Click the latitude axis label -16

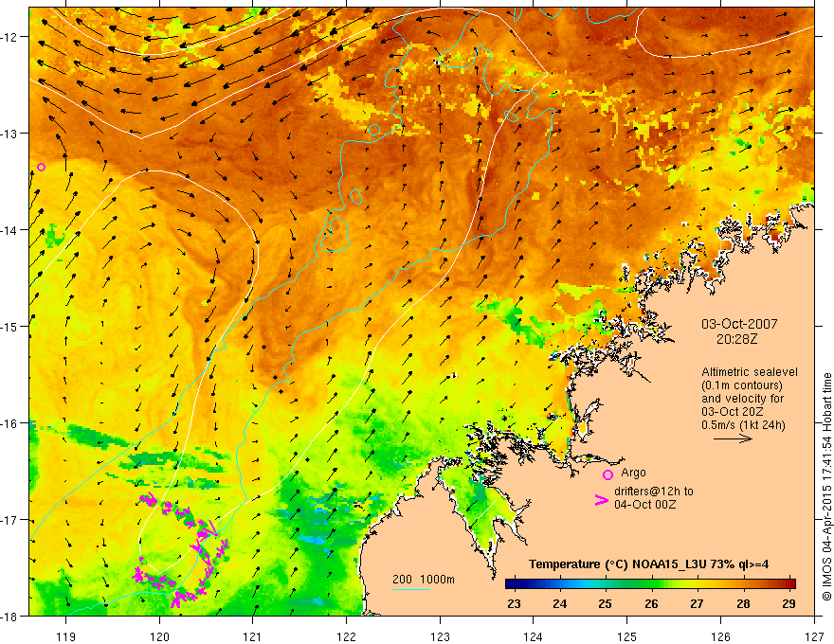pos(10,423)
